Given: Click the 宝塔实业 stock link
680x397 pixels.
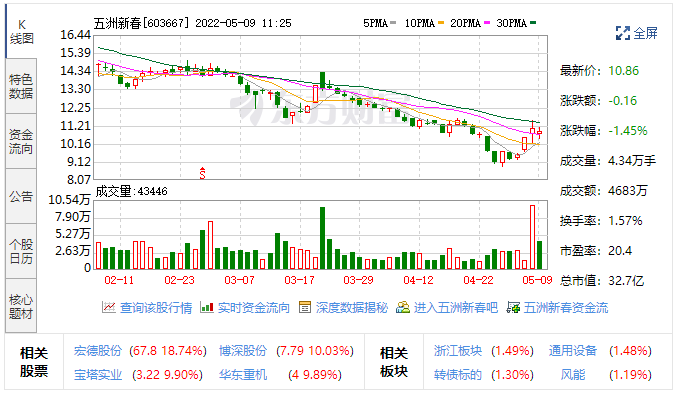Looking at the screenshot, I should click(98, 374).
